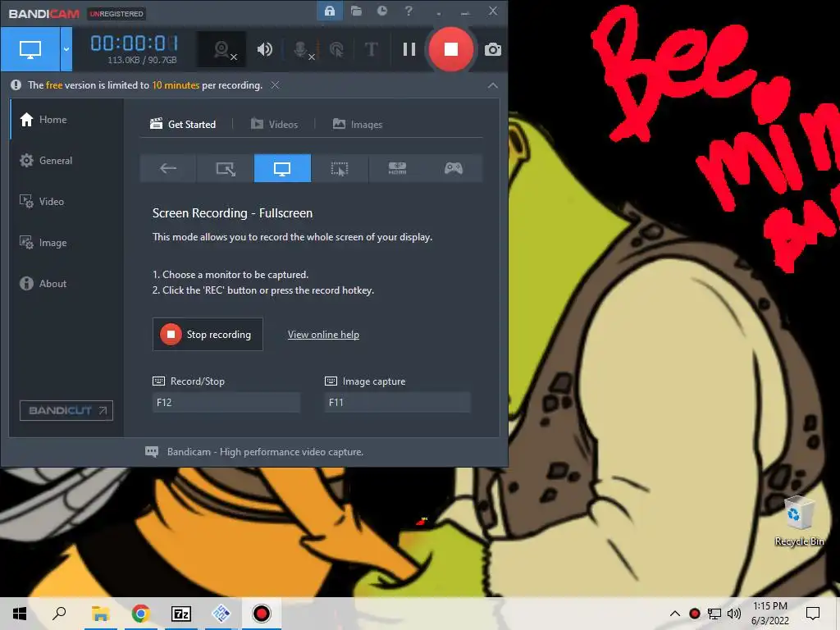Screen dimensions: 840x630
Task: Toggle the text overlay T icon
Action: click(x=371, y=50)
